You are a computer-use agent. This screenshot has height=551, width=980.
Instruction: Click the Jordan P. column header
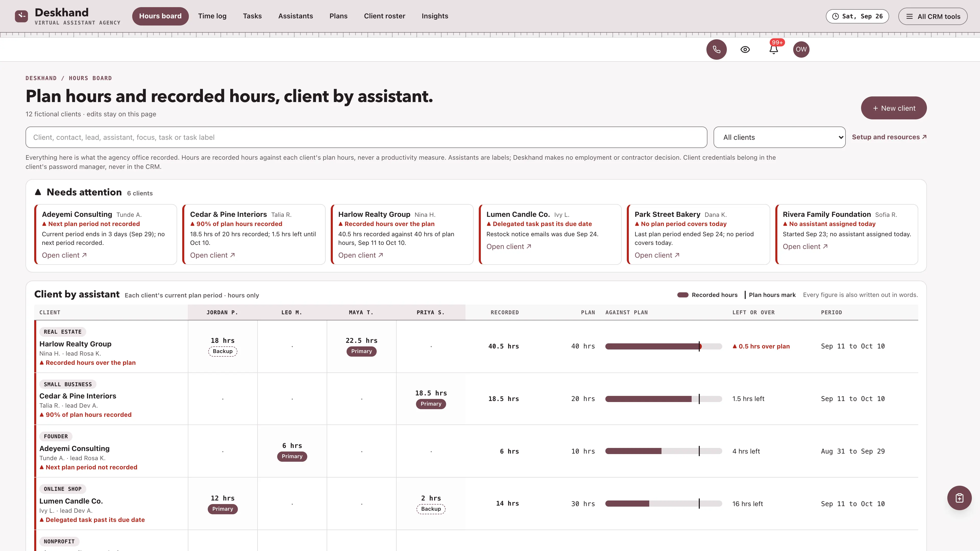(x=222, y=312)
